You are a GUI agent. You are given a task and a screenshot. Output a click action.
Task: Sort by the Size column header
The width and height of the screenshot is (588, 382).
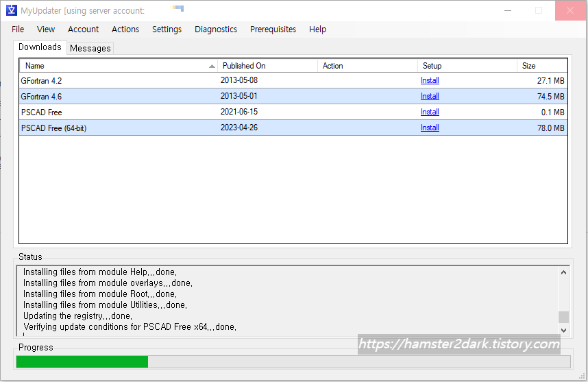tap(542, 66)
